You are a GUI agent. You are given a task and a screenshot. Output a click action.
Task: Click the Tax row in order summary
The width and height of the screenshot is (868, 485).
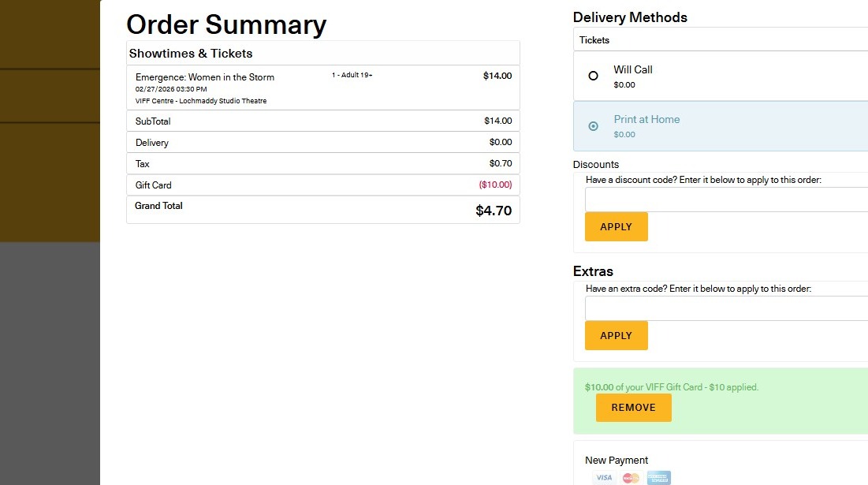coord(322,163)
